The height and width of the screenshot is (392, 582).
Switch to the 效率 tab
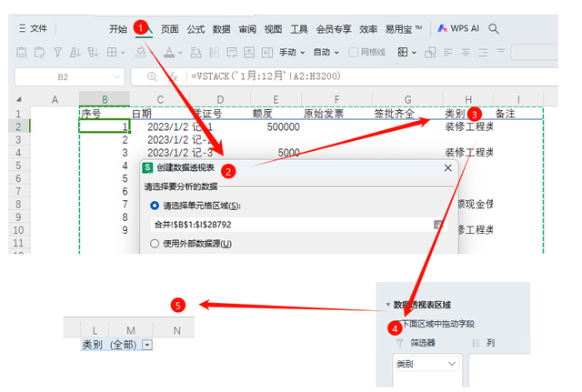pyautogui.click(x=368, y=29)
